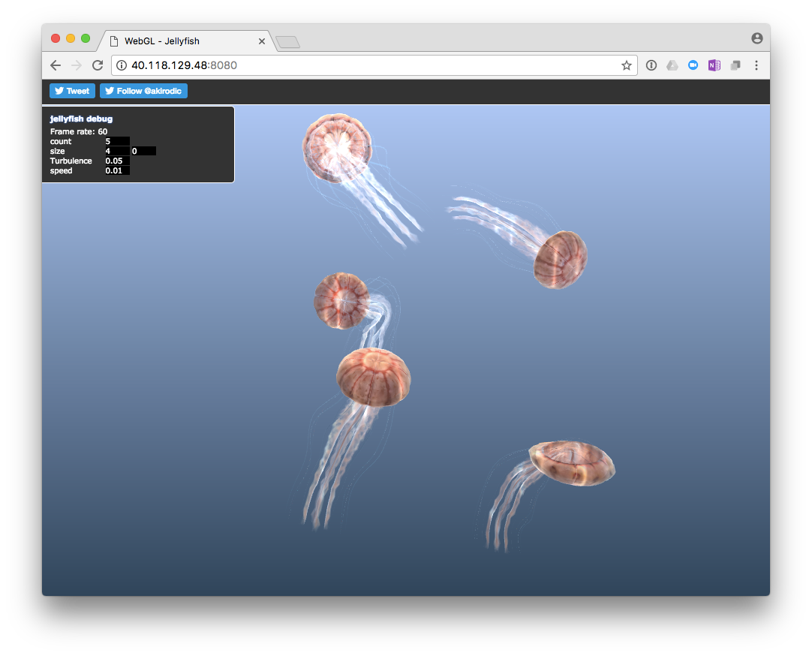Image resolution: width=812 pixels, height=656 pixels.
Task: Click the 'Frame rate: 60' text
Action: point(79,131)
